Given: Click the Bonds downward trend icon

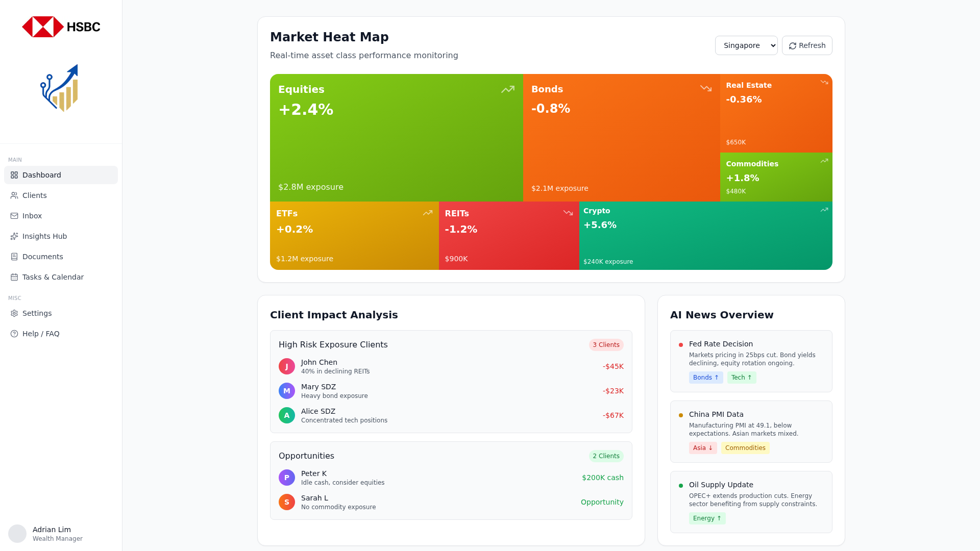Looking at the screenshot, I should [706, 88].
